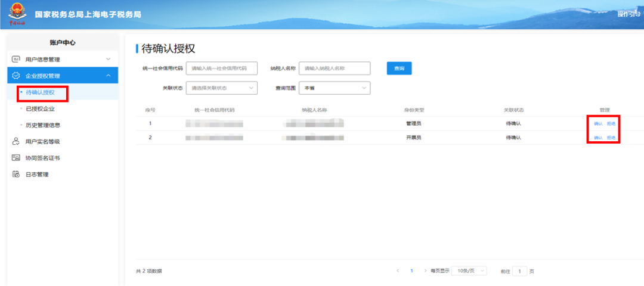
Task: Click the 账户中心 sidebar title
Action: tap(63, 42)
